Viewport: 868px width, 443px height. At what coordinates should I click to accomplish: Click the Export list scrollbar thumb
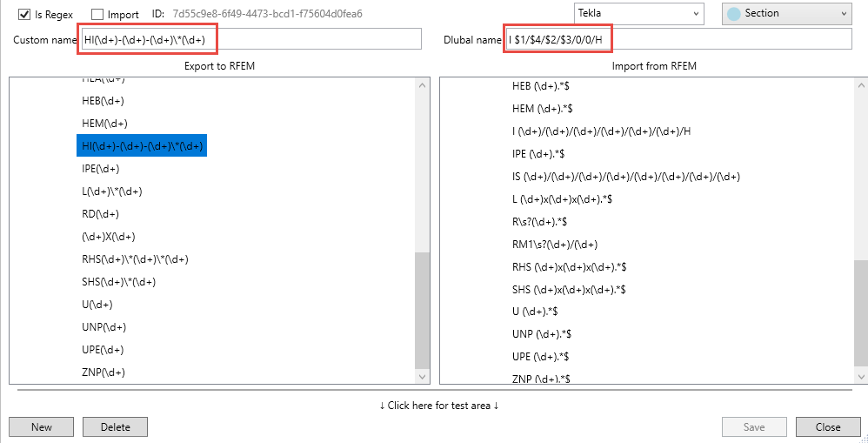coord(423,310)
